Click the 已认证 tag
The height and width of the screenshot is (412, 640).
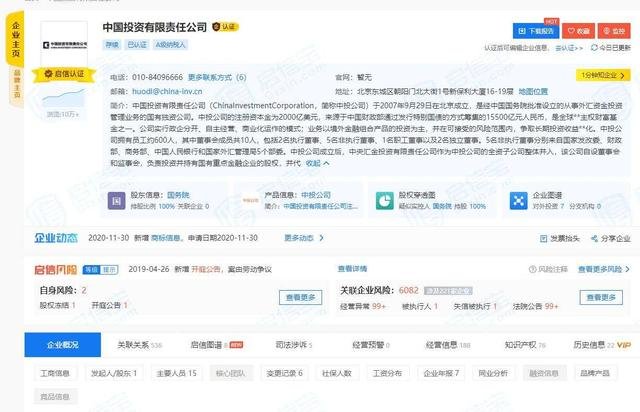[x=137, y=45]
